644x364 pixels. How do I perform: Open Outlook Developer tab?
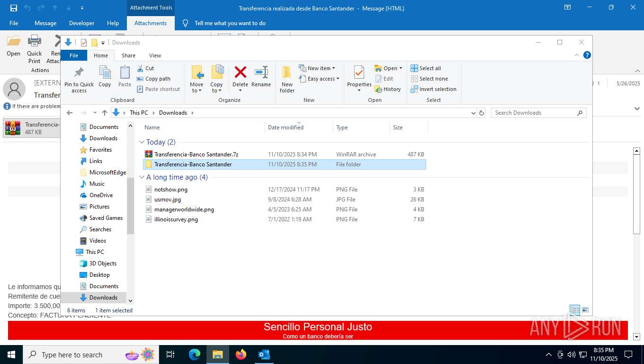pyautogui.click(x=81, y=23)
